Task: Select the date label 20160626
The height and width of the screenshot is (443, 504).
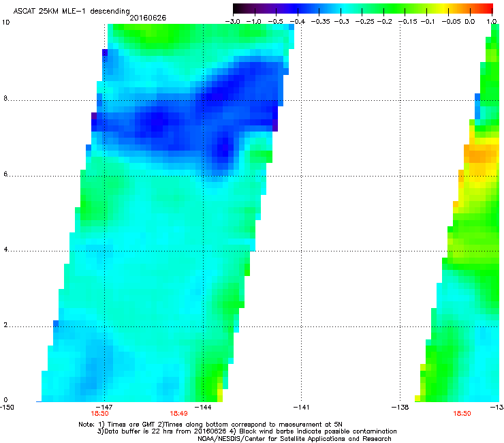Action: 148,18
